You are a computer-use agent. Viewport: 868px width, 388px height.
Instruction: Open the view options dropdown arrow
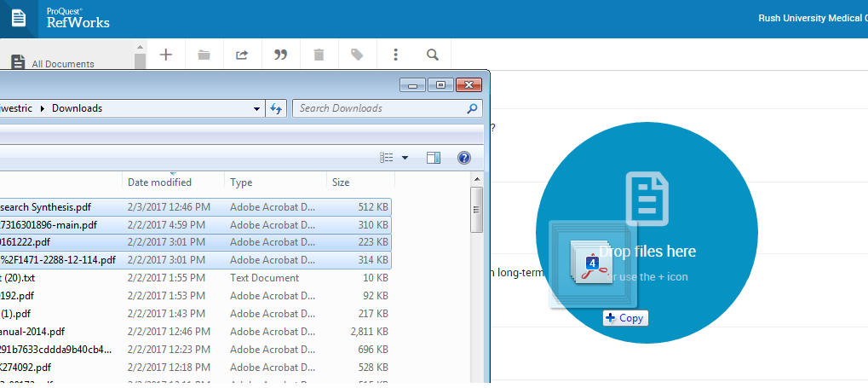pos(405,158)
